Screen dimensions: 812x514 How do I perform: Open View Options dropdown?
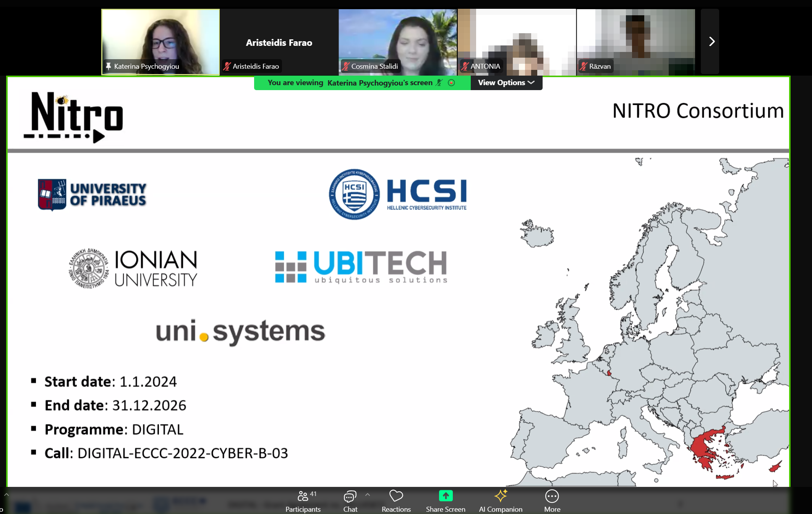506,83
